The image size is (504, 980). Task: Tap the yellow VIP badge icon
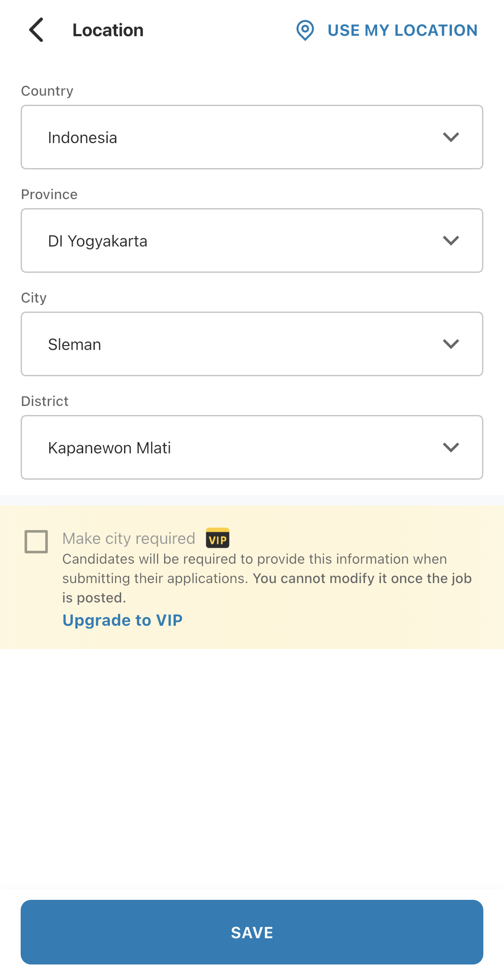tap(218, 538)
